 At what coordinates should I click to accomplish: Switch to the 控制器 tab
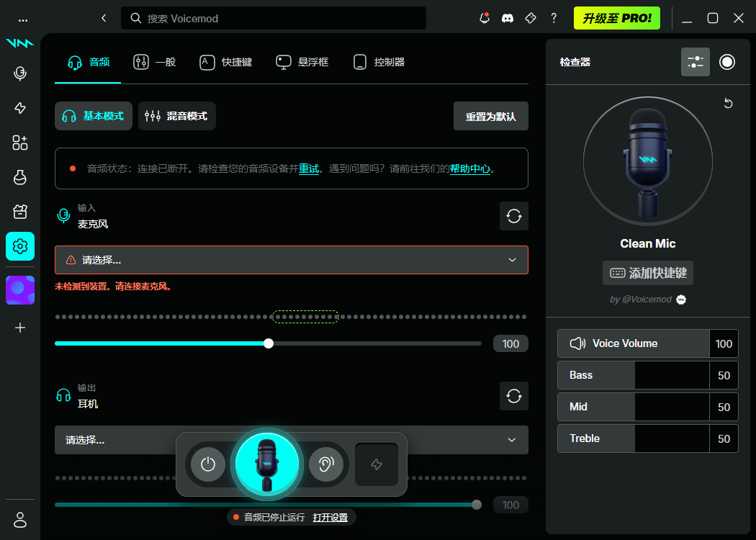(x=379, y=62)
